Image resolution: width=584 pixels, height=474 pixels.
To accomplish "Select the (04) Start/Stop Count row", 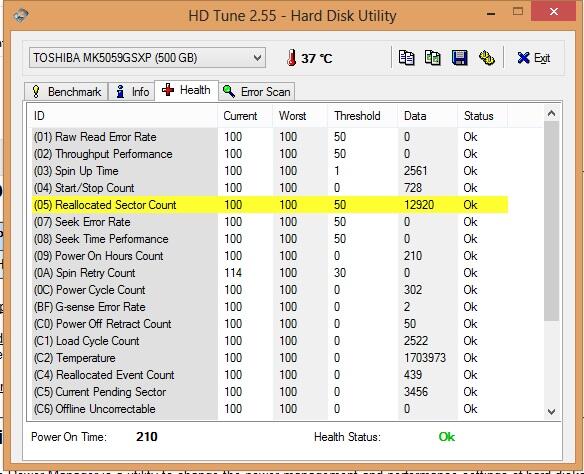I will click(x=270, y=188).
